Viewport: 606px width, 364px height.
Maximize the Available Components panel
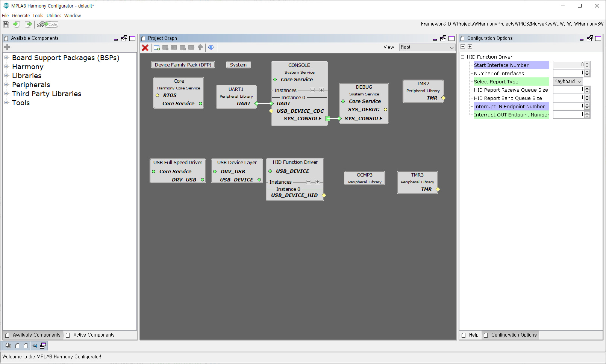click(x=132, y=38)
